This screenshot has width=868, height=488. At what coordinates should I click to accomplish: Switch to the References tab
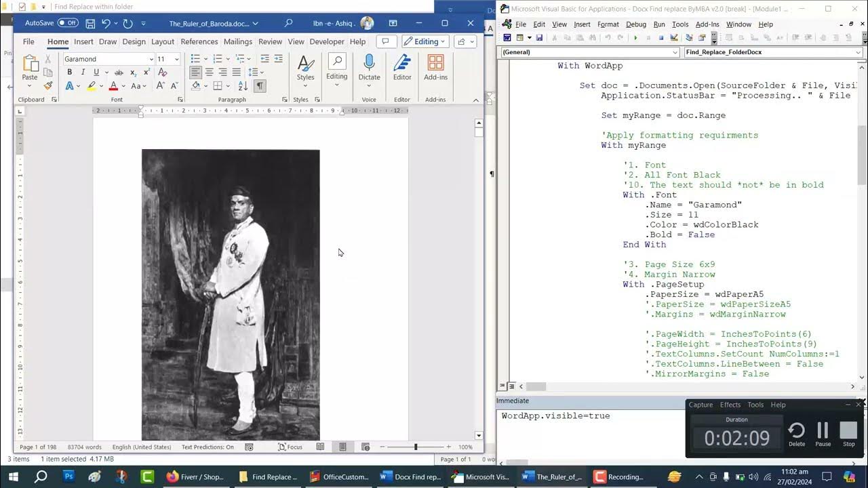tap(199, 41)
